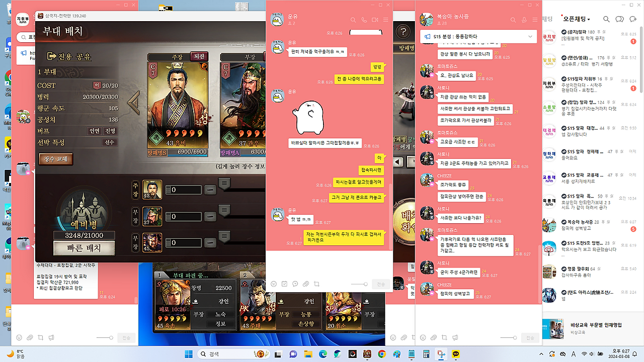This screenshot has height=362, width=644.
Task: Attach file with paperclip in 운유 chat
Action: point(306,284)
